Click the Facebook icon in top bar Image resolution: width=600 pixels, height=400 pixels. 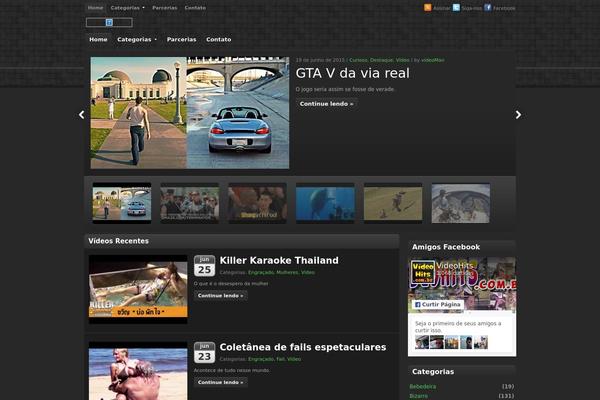click(488, 8)
